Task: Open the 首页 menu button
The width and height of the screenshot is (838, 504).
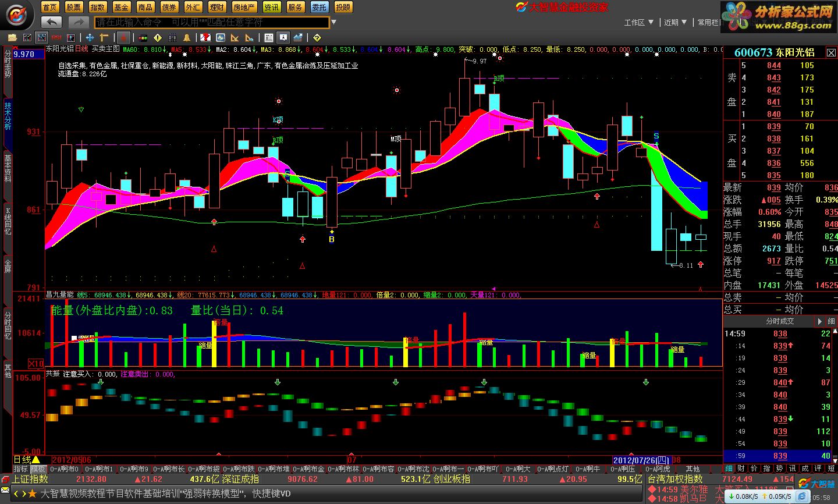Action: coord(50,7)
